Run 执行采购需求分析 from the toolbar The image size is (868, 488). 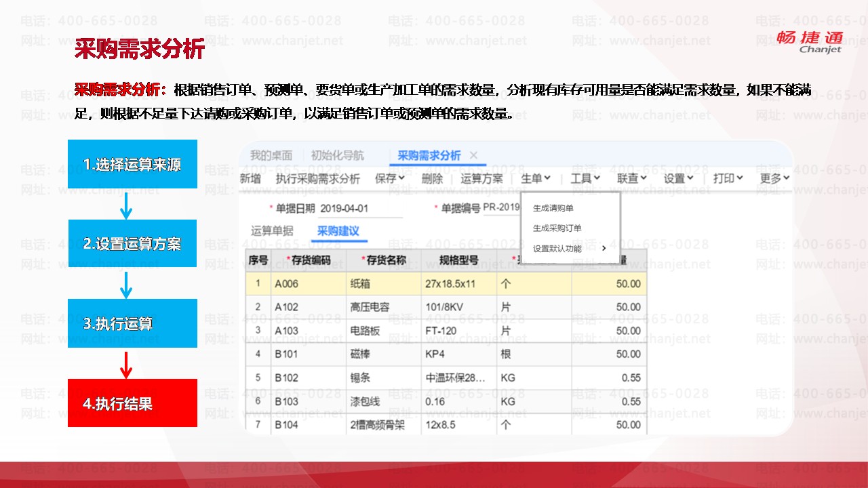click(x=318, y=178)
